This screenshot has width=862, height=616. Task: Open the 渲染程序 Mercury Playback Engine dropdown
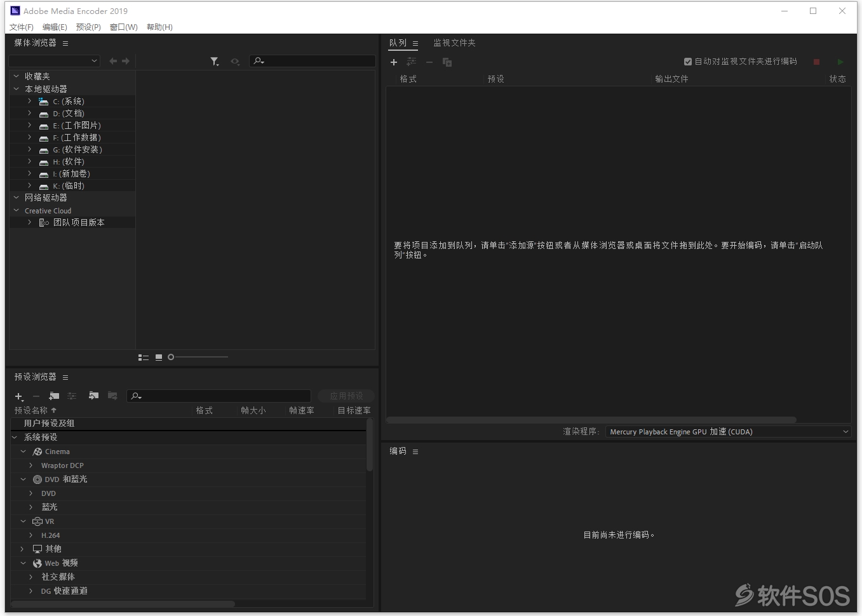[729, 431]
